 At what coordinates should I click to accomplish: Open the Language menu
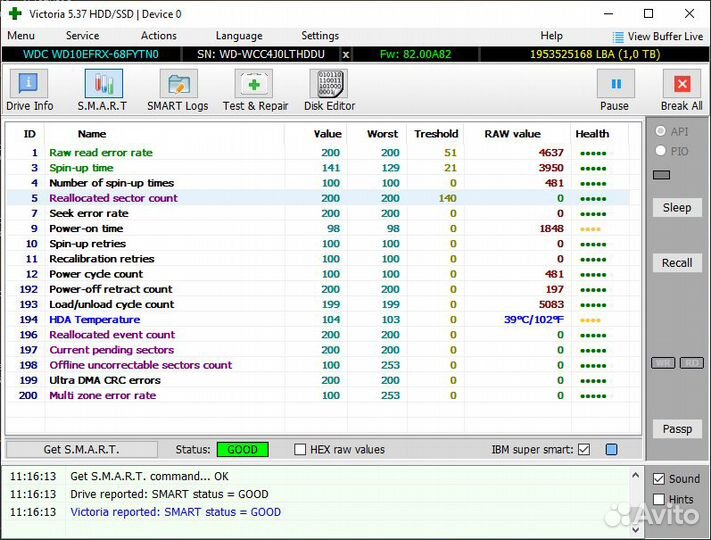(x=239, y=36)
